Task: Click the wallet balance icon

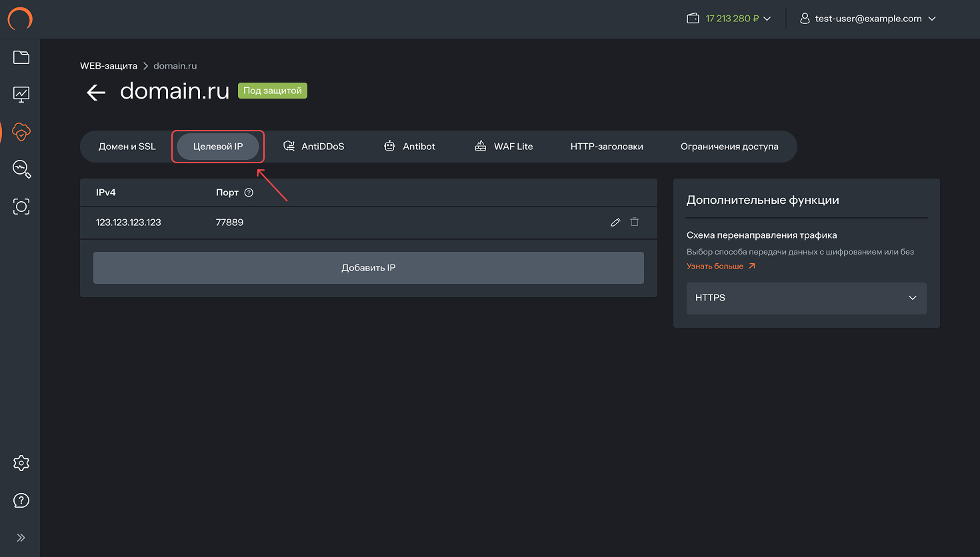Action: click(x=693, y=19)
